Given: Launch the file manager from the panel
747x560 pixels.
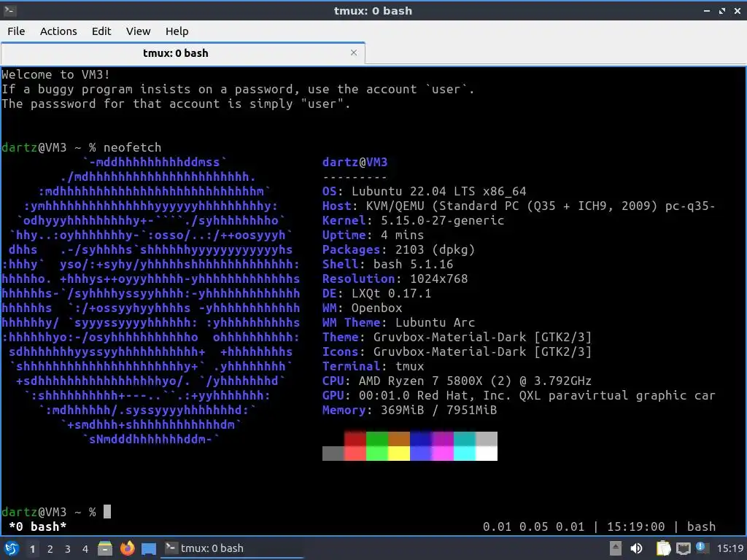Looking at the screenshot, I should coord(105,548).
